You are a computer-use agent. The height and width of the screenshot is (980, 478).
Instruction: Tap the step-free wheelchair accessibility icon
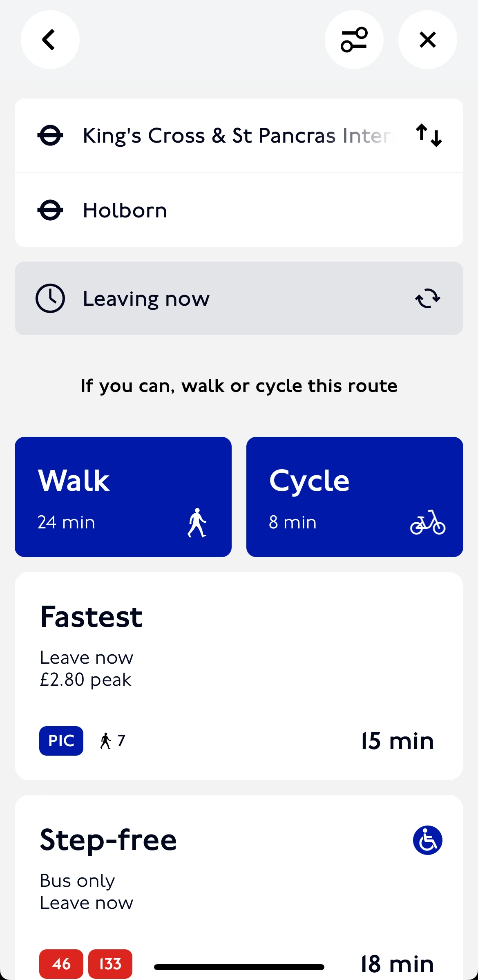pos(427,840)
